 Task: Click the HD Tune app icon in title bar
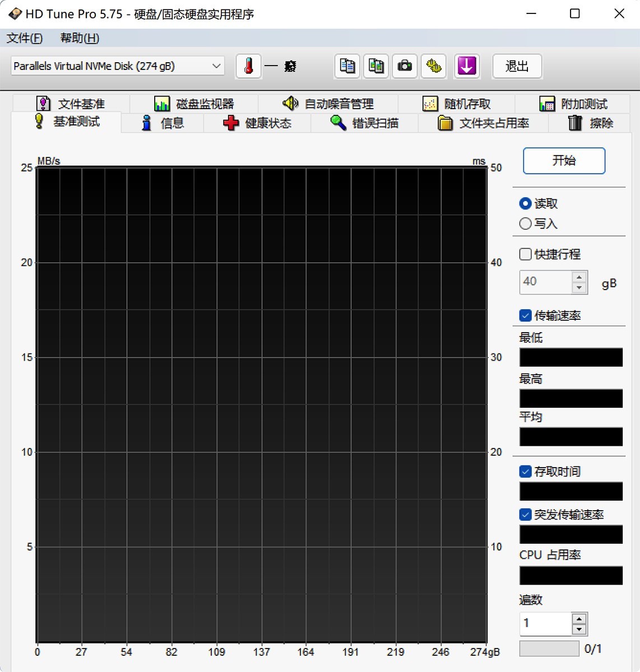click(15, 14)
